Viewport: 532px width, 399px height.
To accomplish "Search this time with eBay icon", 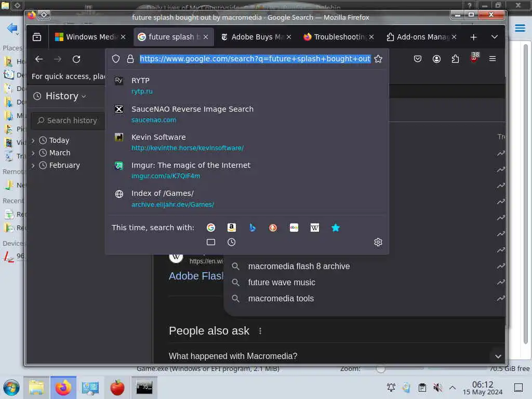I will 294,228.
